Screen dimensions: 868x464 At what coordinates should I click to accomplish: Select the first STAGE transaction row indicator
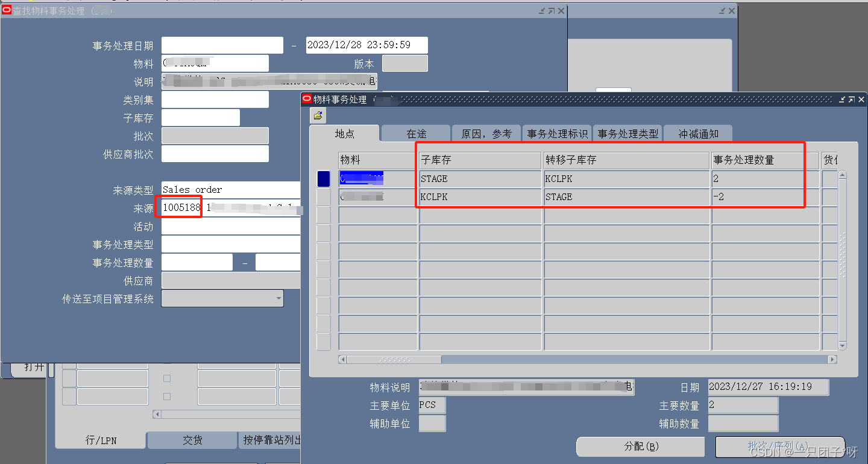[323, 178]
